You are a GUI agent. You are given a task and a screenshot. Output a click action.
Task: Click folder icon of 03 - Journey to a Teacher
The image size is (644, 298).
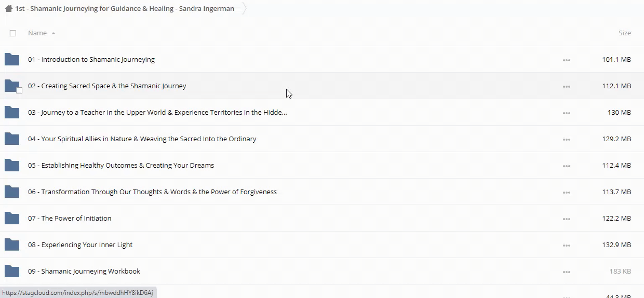tap(12, 113)
